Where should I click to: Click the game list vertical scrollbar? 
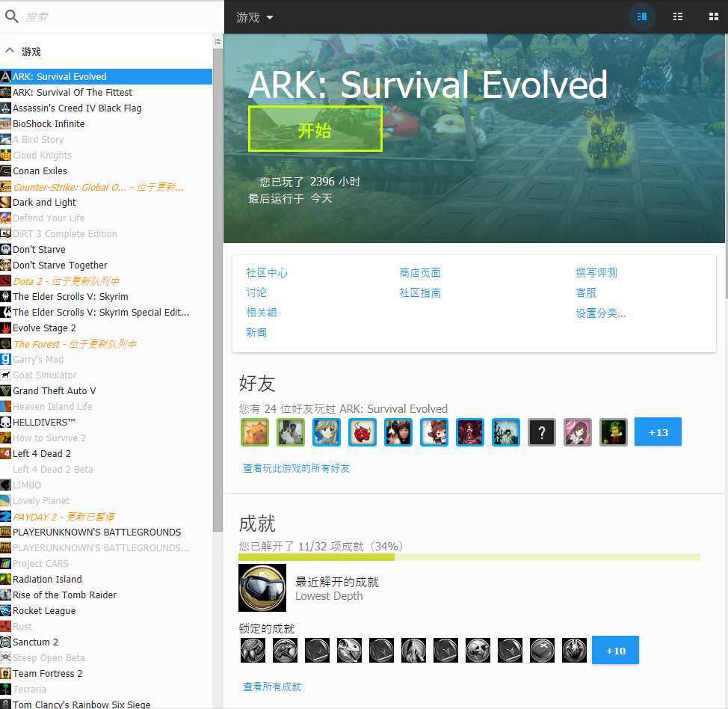(218, 290)
